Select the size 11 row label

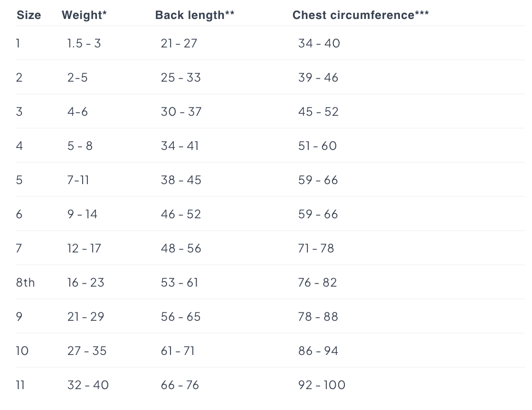(x=20, y=385)
